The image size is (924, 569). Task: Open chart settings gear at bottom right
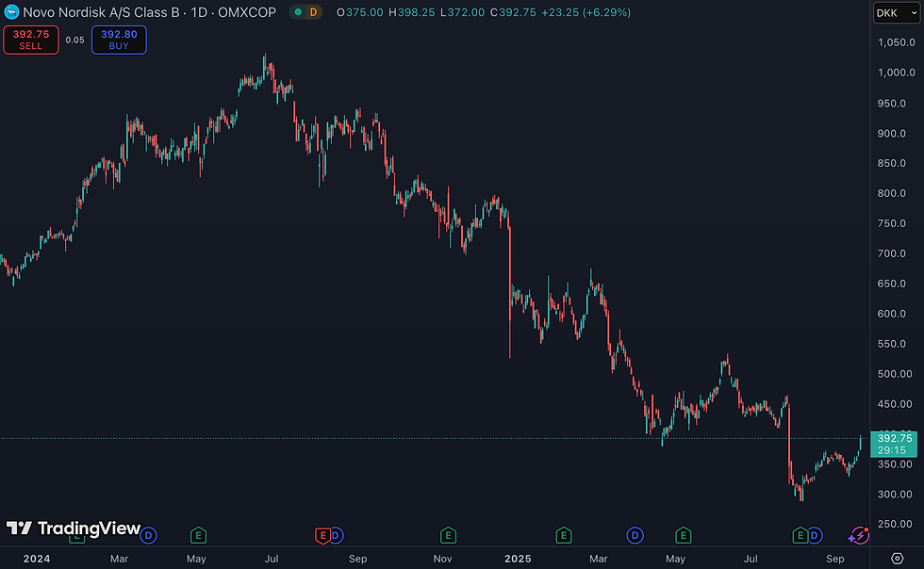pyautogui.click(x=897, y=558)
